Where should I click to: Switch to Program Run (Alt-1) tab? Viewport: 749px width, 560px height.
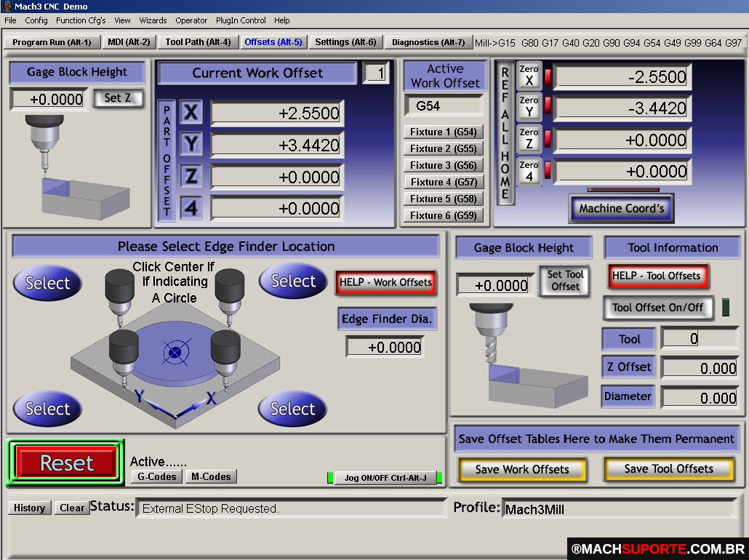click(52, 42)
